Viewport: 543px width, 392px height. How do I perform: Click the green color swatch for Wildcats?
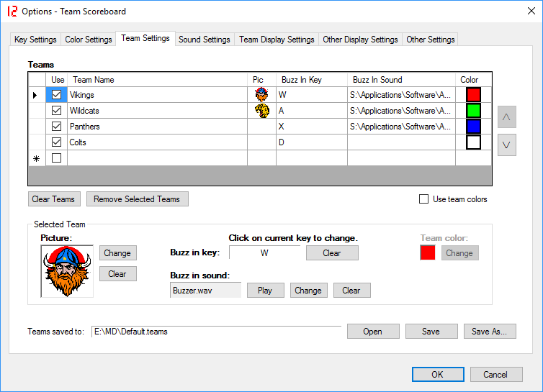(473, 111)
